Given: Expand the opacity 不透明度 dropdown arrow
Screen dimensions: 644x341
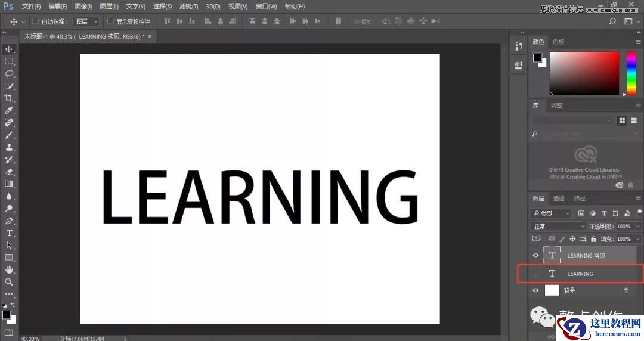Looking at the screenshot, I should 638,227.
